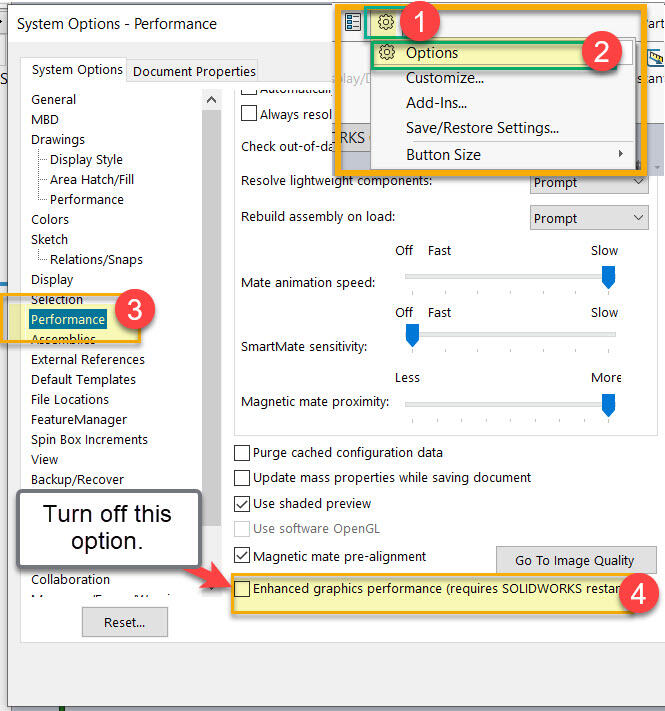665x711 pixels.
Task: Click the list view icon beside gear
Action: (x=353, y=22)
